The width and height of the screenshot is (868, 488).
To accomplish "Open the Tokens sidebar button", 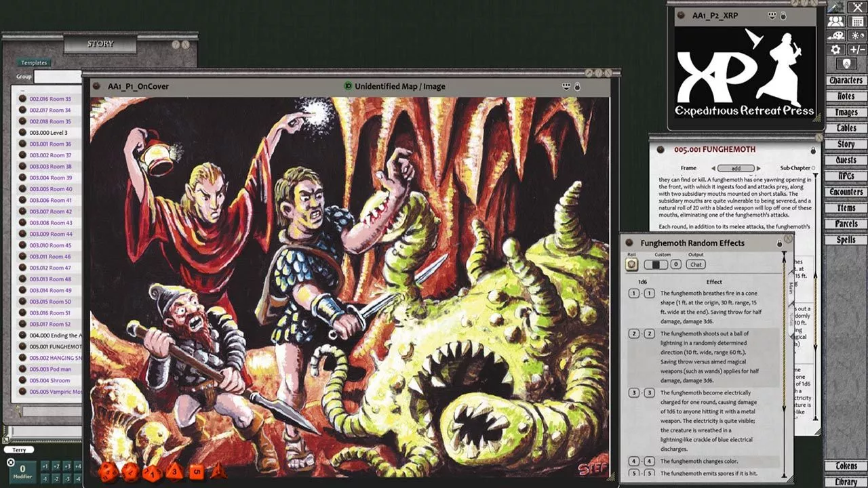I will point(846,466).
